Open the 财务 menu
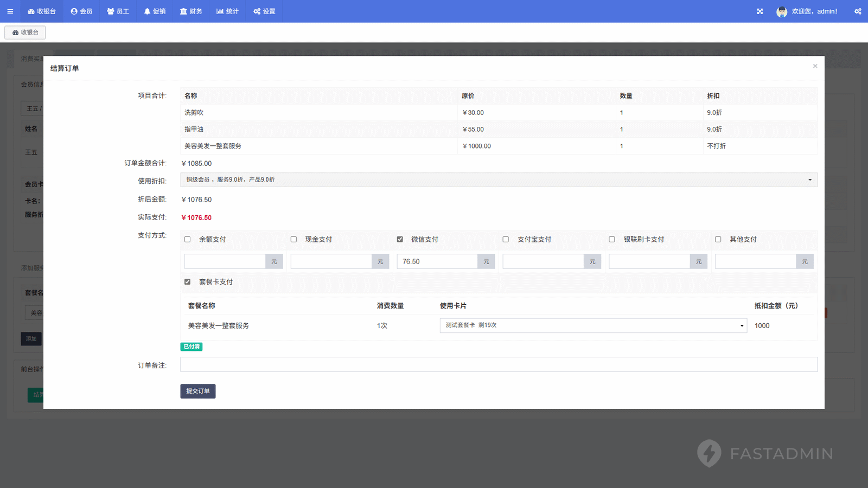 pyautogui.click(x=191, y=11)
